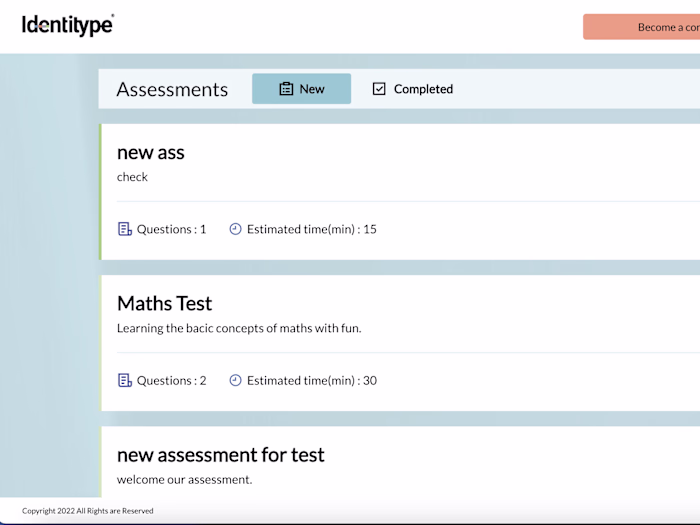Screen dimensions: 700x525
Task: Click the Maths Test description text
Action: click(x=239, y=328)
